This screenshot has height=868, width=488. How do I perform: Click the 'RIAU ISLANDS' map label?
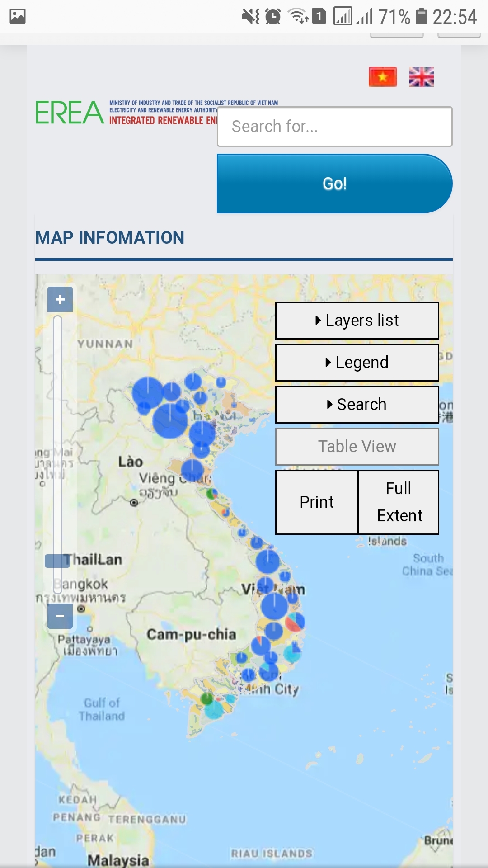pyautogui.click(x=272, y=853)
